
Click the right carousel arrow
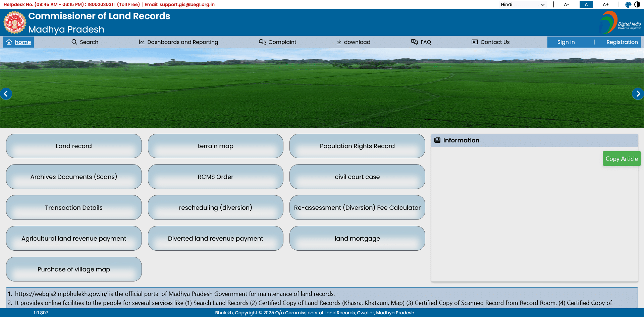tap(638, 93)
